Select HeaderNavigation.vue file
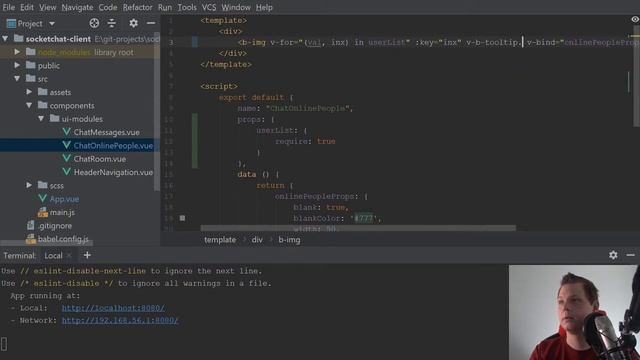The height and width of the screenshot is (360, 640). (113, 173)
